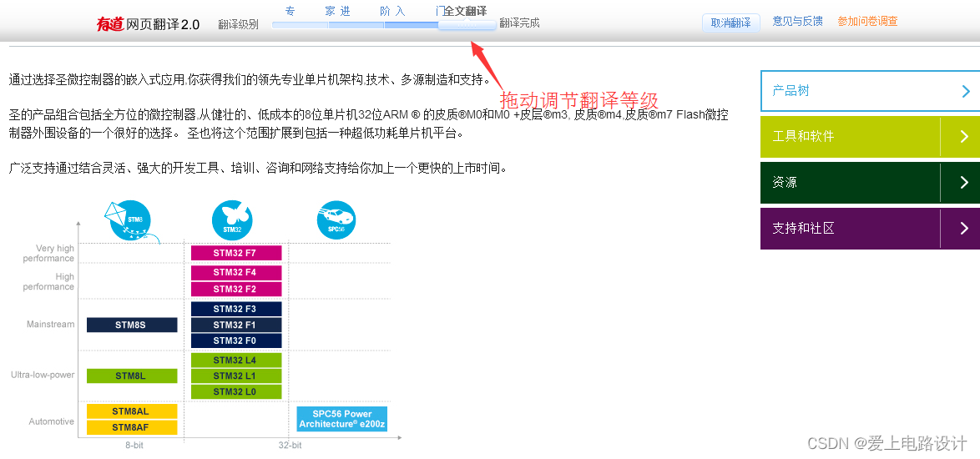The width and height of the screenshot is (980, 459).
Task: Click the 翻译完成 status text
Action: click(519, 23)
